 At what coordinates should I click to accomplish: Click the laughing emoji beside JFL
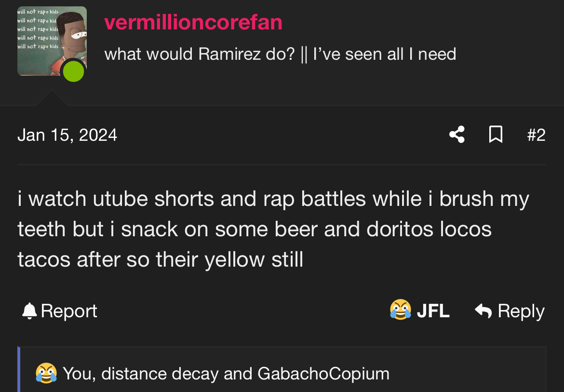pos(401,310)
